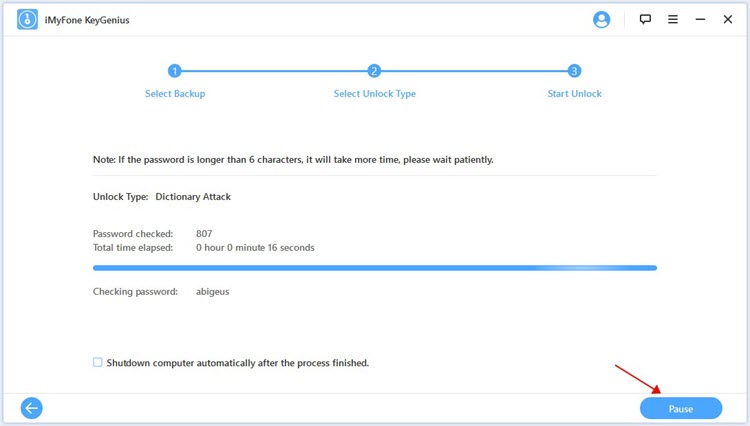750x426 pixels.
Task: Click the password checking progress bar
Action: pyautogui.click(x=375, y=268)
